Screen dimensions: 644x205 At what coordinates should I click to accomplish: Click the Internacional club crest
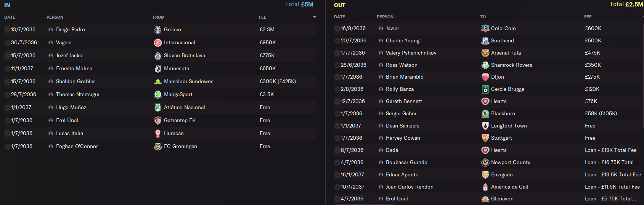pos(158,43)
